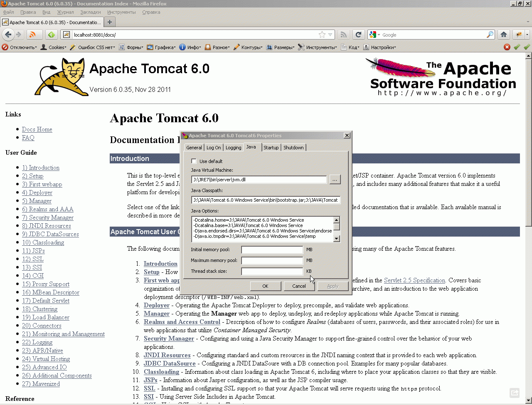Open the Docs Home link

point(37,129)
